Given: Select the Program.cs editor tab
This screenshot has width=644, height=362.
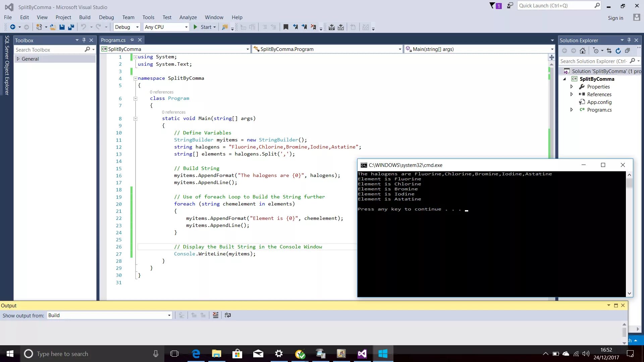Looking at the screenshot, I should [113, 40].
